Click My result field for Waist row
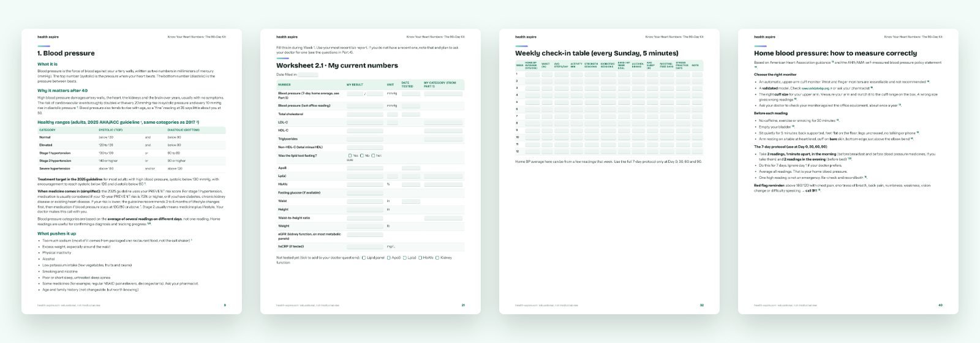Image resolution: width=980 pixels, height=343 pixels. [x=365, y=201]
